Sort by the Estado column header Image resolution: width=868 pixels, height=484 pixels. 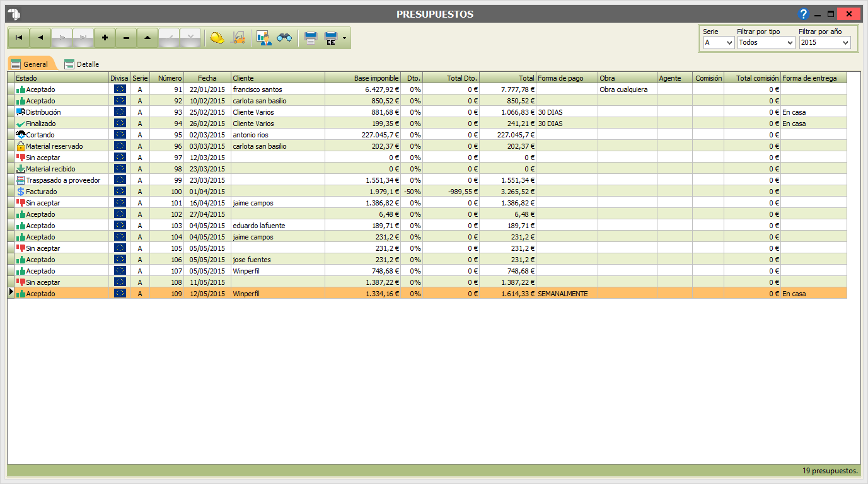coord(61,78)
